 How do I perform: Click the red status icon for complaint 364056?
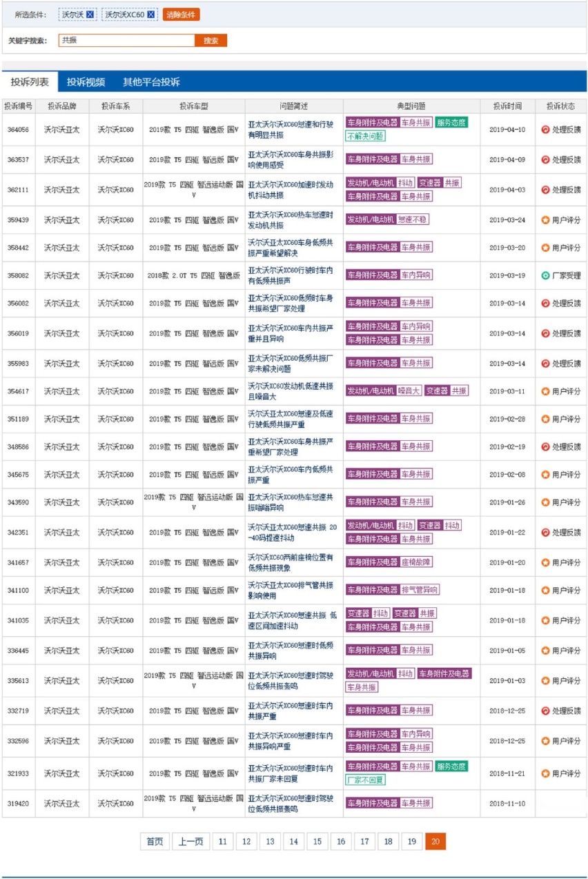coord(545,129)
